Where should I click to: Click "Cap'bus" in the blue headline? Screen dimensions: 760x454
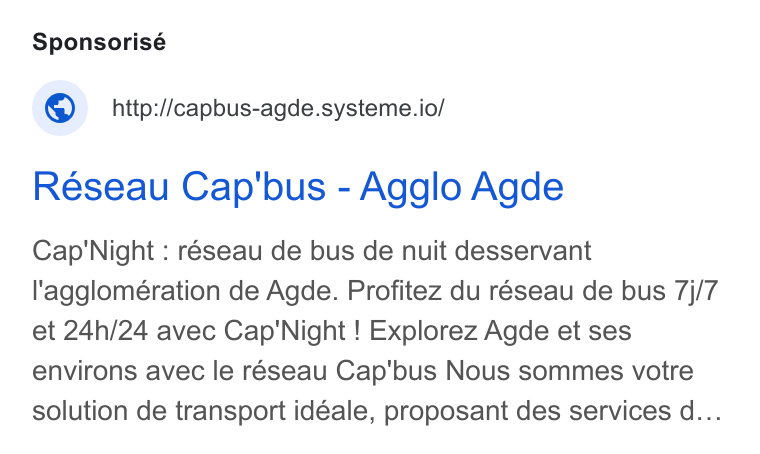[253, 187]
